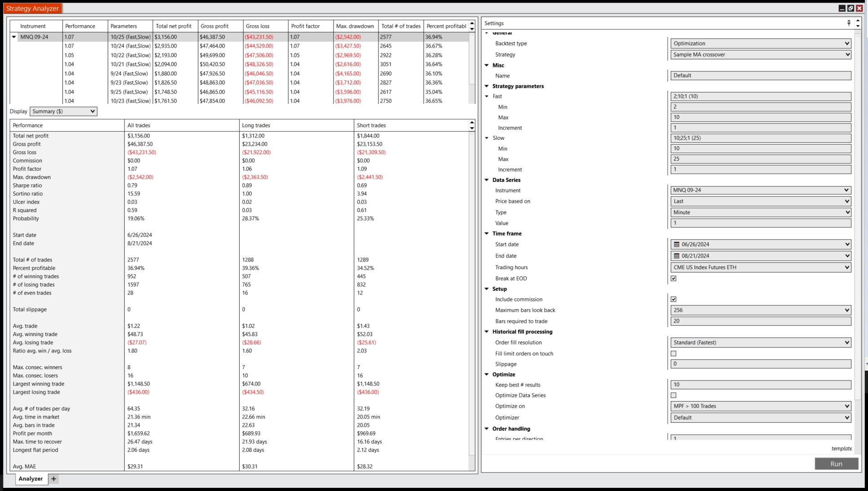Switch to the Analyzer tab
868x491 pixels.
click(31, 479)
